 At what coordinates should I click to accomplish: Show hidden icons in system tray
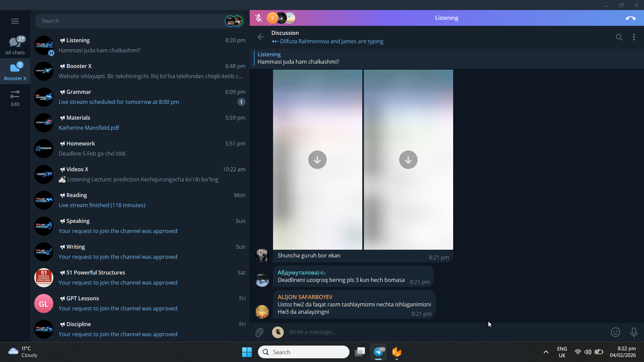click(x=546, y=352)
